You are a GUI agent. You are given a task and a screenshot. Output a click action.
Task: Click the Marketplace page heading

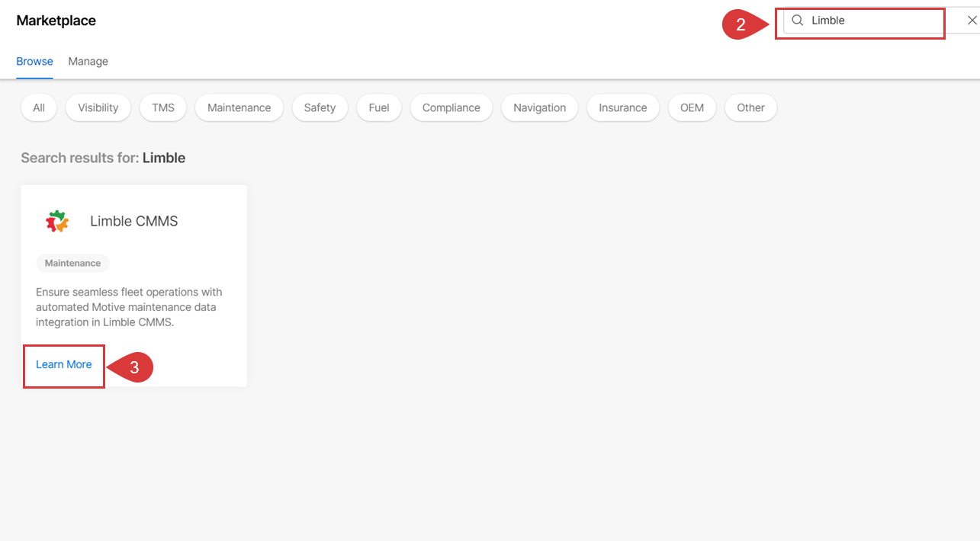click(x=56, y=21)
